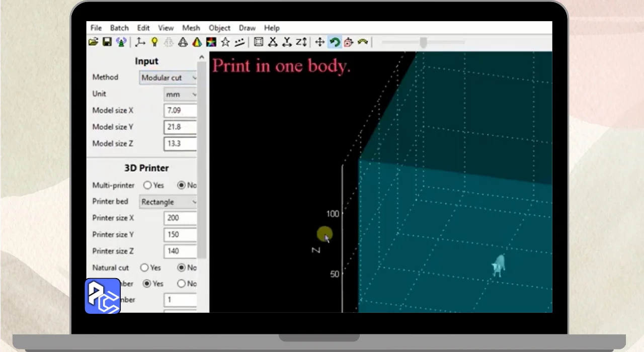Click the outlined star icon
This screenshot has width=644, height=352.
tap(225, 42)
